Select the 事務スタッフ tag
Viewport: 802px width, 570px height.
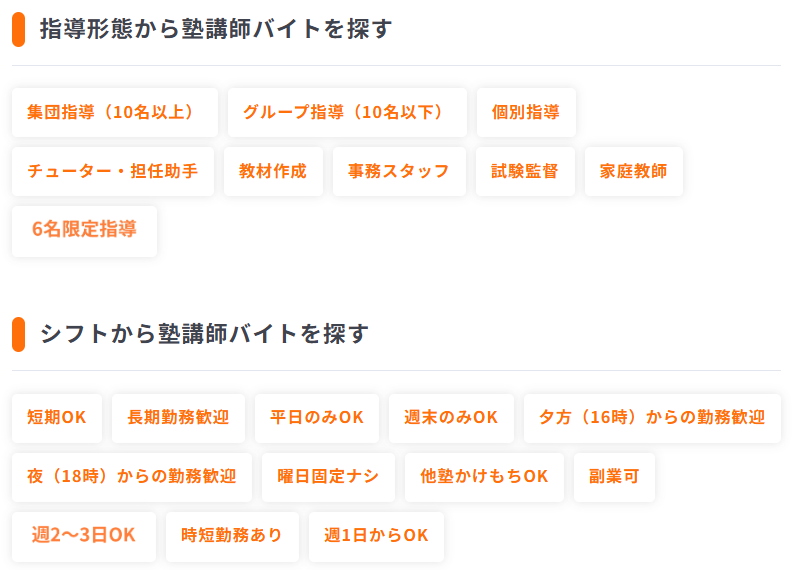[399, 171]
